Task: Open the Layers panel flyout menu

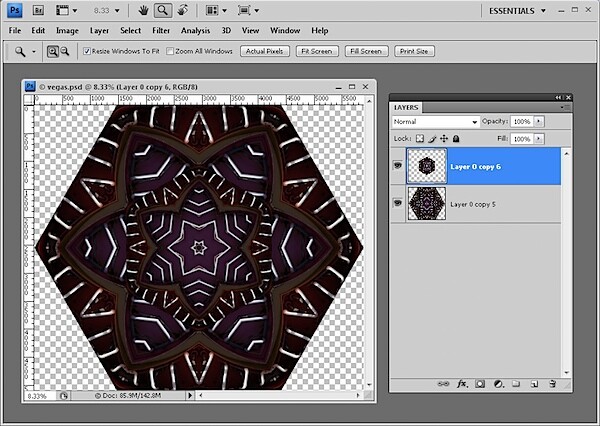Action: (x=565, y=108)
